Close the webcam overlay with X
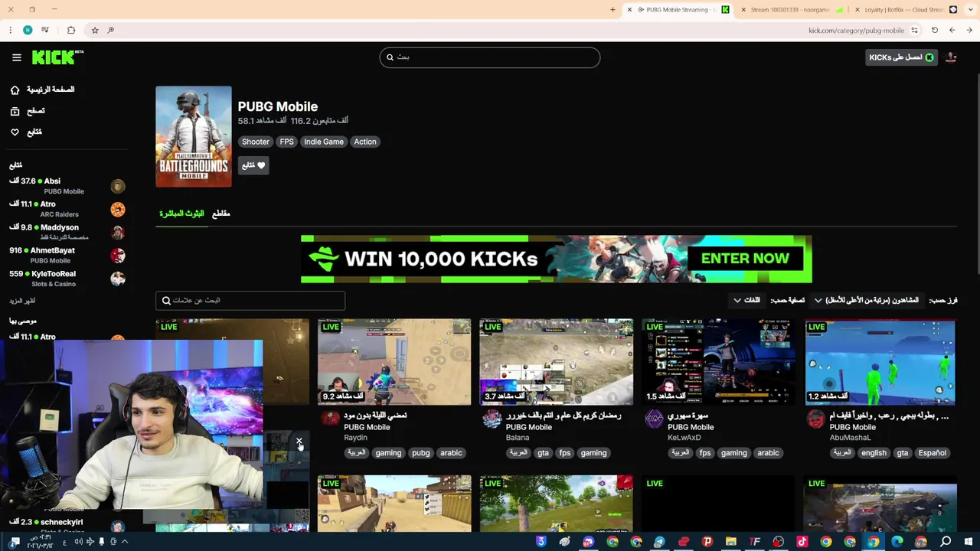This screenshot has height=551, width=980. click(x=299, y=442)
